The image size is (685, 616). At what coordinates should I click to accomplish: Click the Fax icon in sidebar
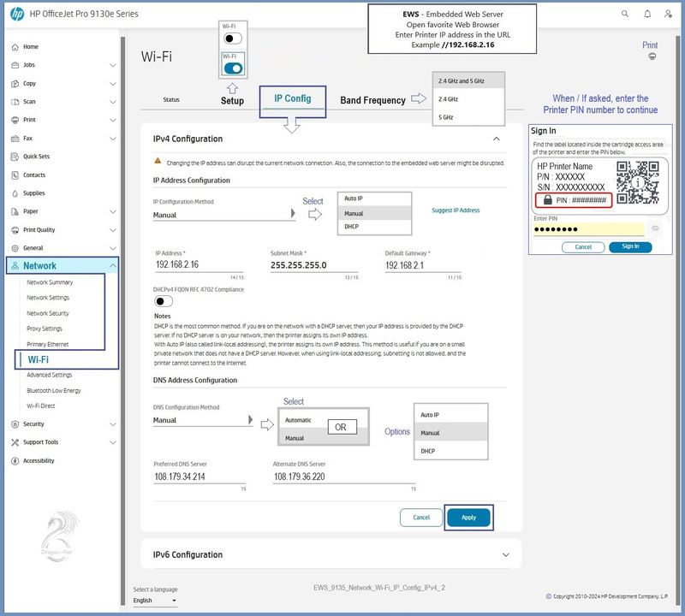click(x=15, y=139)
